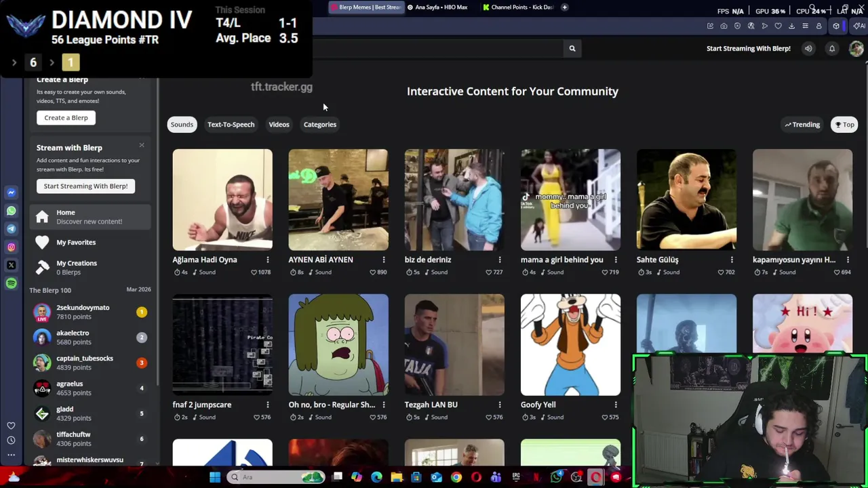Open options menu for Sahte Gülüş
Screen dimensions: 868x488
[731, 260]
